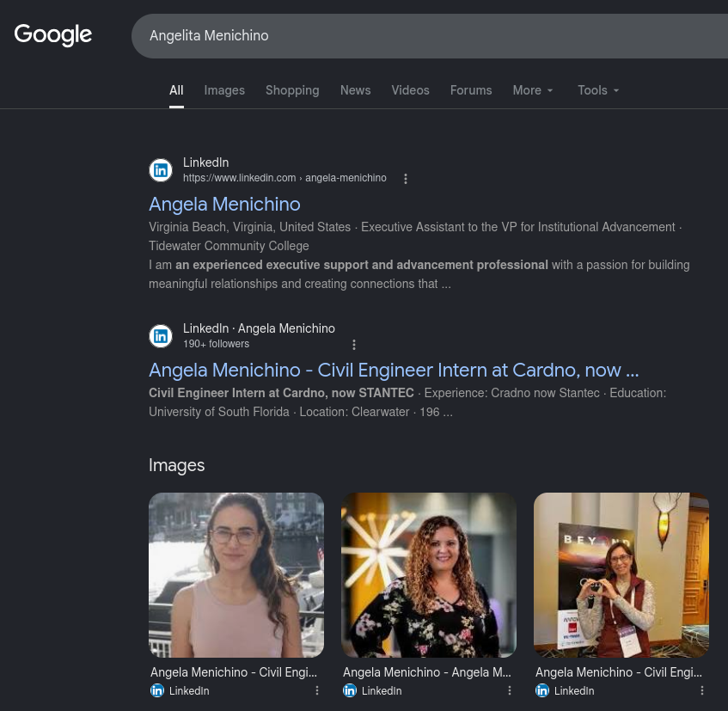Click the Images section heading
Screen dimensions: 728x711
(177, 465)
